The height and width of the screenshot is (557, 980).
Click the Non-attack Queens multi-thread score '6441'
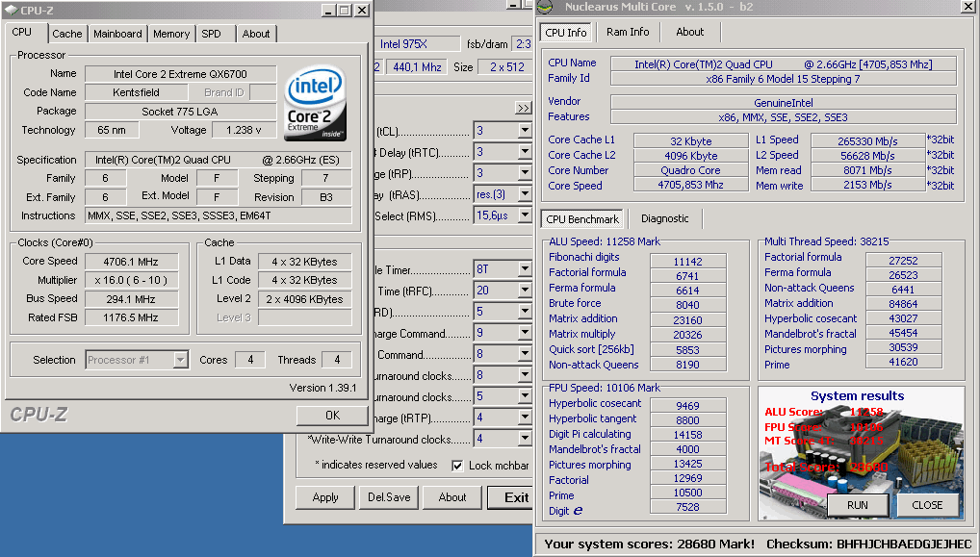(903, 290)
